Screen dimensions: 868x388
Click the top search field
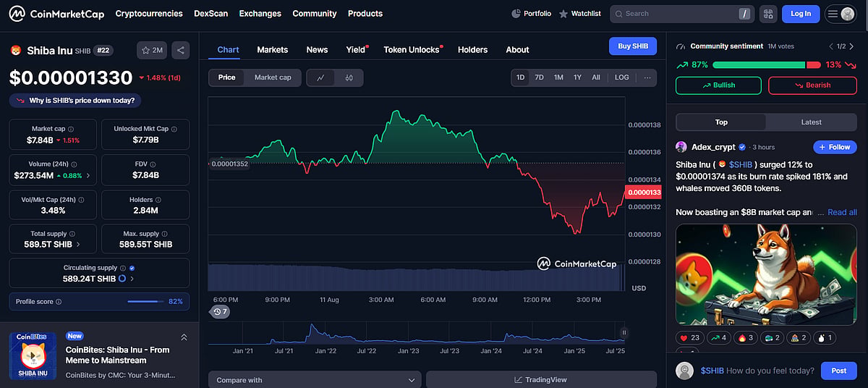(x=681, y=13)
